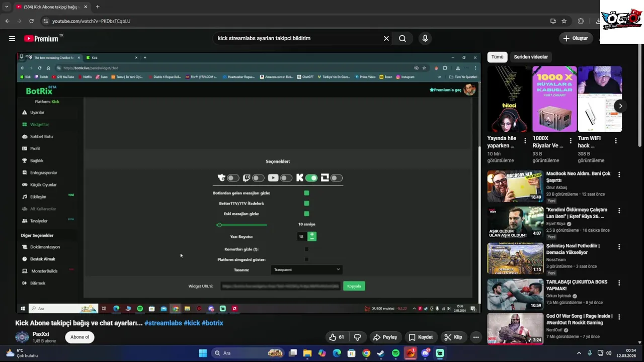Open Widget'lar in the BotRix sidebar
This screenshot has width=644, height=362.
point(39,124)
